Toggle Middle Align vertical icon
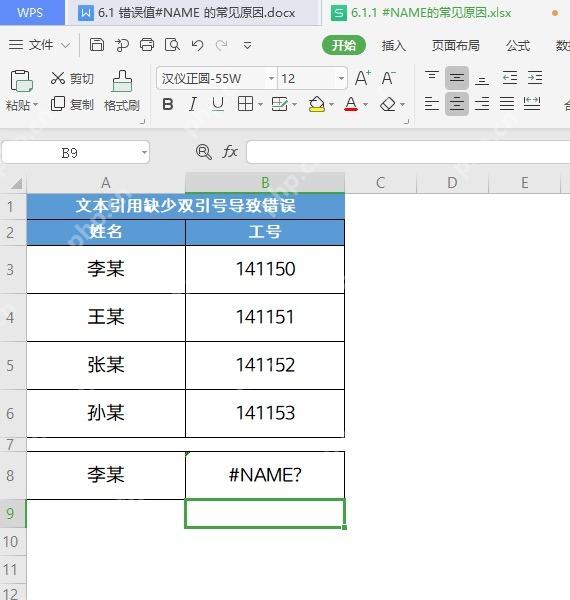 (457, 78)
